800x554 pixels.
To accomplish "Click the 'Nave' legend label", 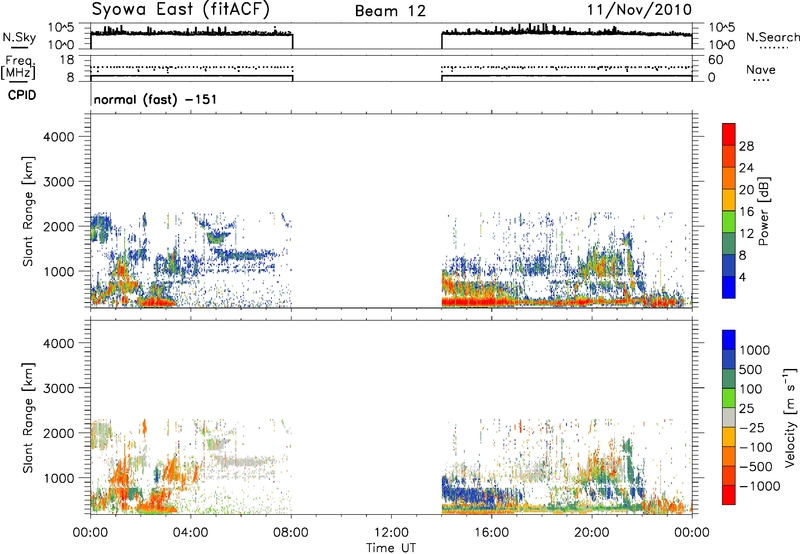I will click(x=761, y=70).
